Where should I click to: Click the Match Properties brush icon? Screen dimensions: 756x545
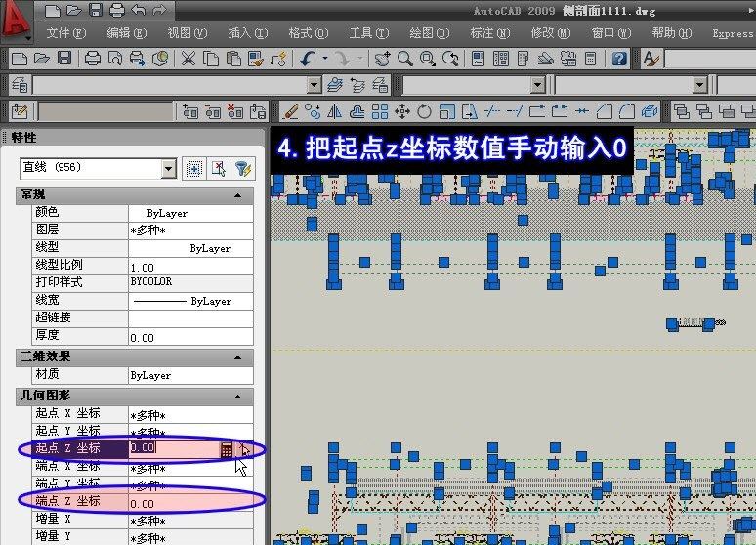(x=256, y=59)
